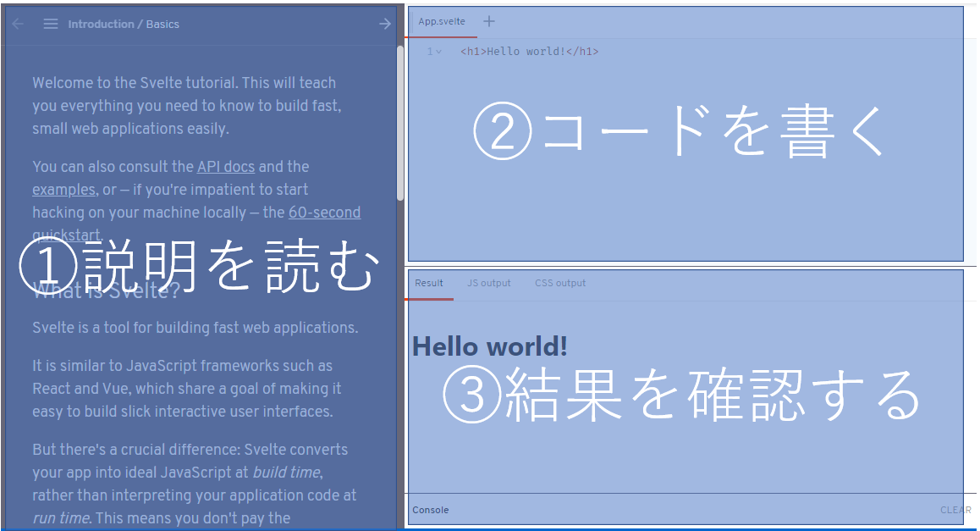980x531 pixels.
Task: Switch to the Result tab
Action: coord(429,284)
